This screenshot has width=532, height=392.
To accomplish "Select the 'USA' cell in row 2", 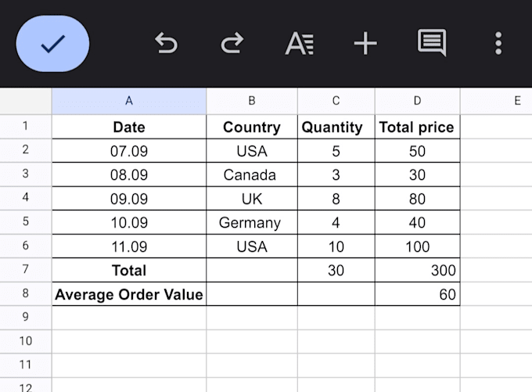I will point(252,151).
